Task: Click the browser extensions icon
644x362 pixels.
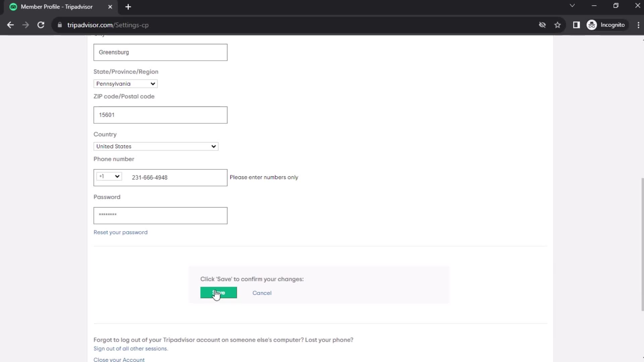Action: [576, 25]
